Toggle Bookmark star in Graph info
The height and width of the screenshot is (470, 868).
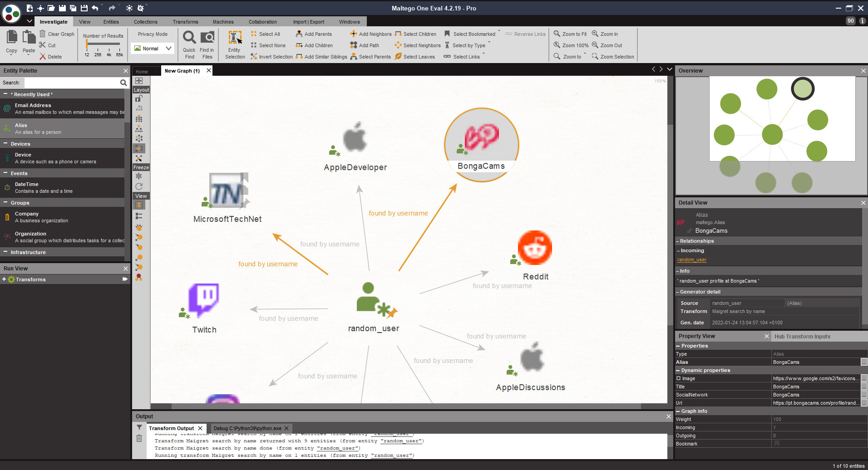pyautogui.click(x=777, y=444)
